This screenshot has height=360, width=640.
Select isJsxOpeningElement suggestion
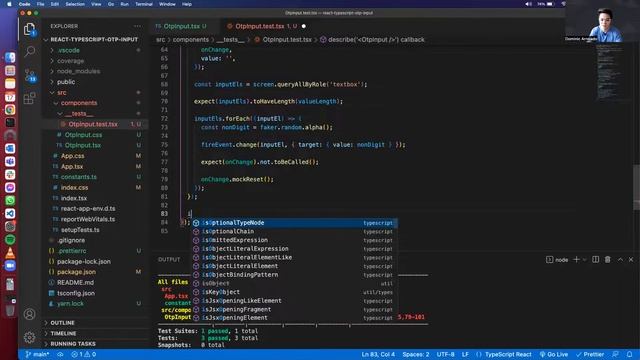point(294,318)
